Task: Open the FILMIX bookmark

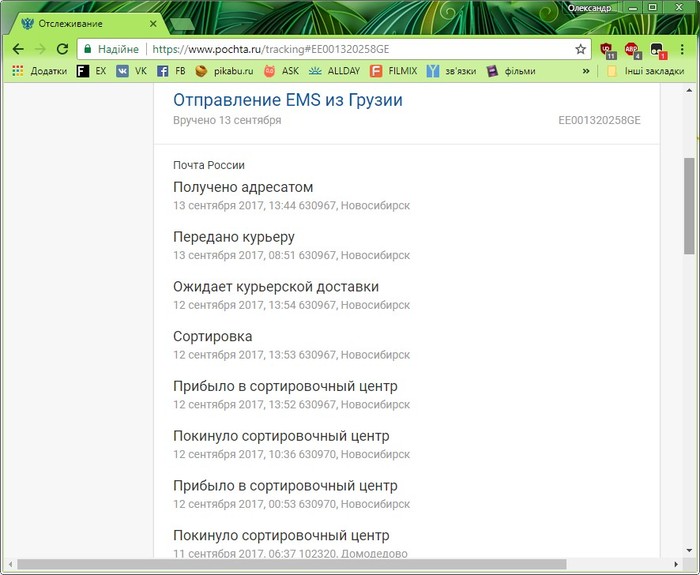Action: click(393, 71)
